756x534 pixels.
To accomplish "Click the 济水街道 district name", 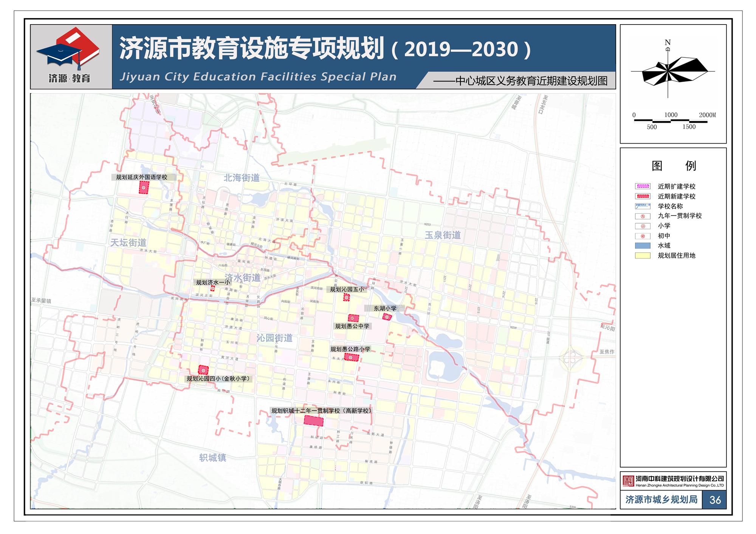I will (243, 278).
